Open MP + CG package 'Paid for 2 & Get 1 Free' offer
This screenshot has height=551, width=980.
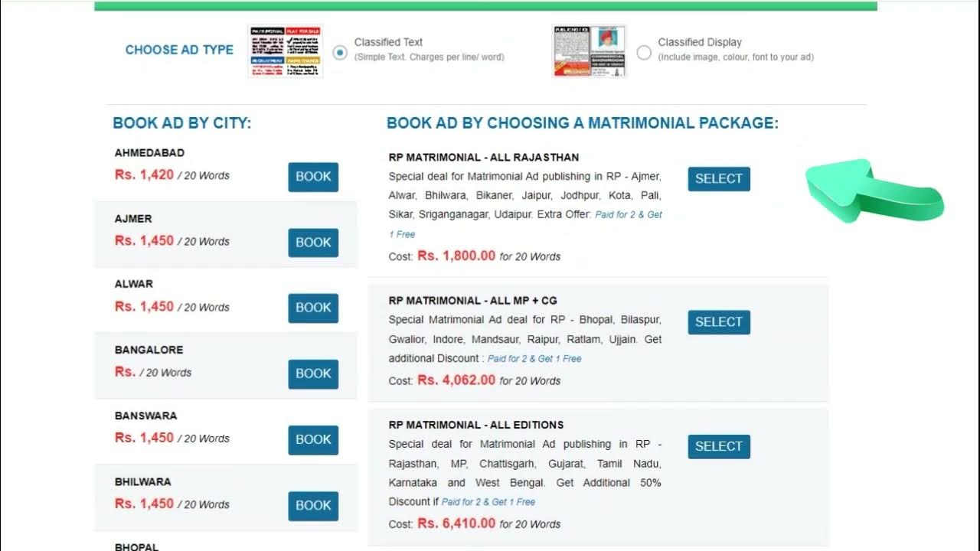pos(534,359)
